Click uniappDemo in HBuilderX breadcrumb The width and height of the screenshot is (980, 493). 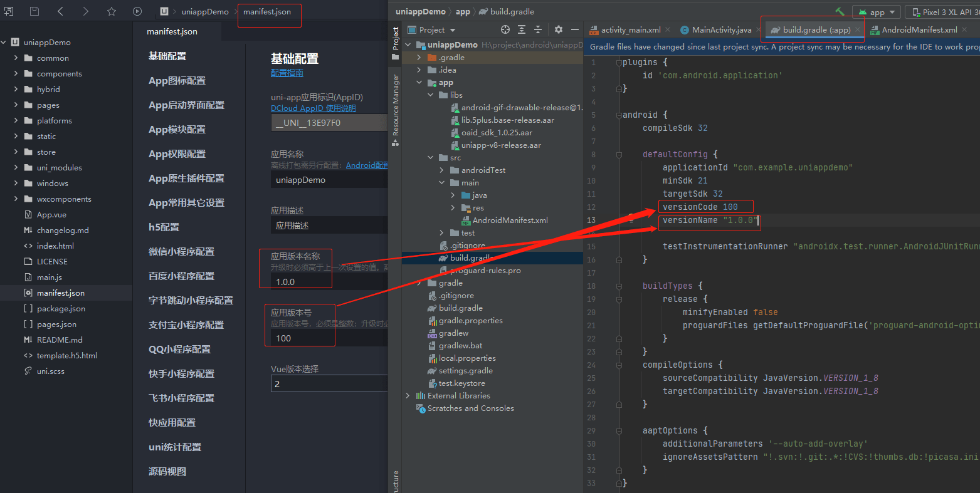(205, 12)
